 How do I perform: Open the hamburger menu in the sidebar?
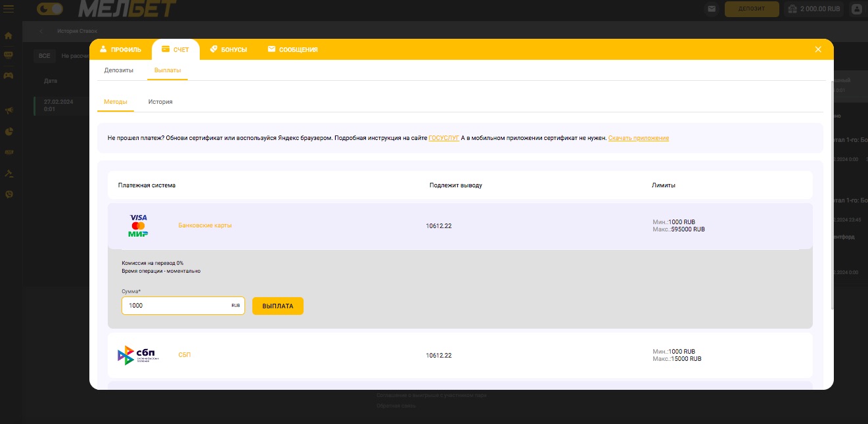coord(9,9)
